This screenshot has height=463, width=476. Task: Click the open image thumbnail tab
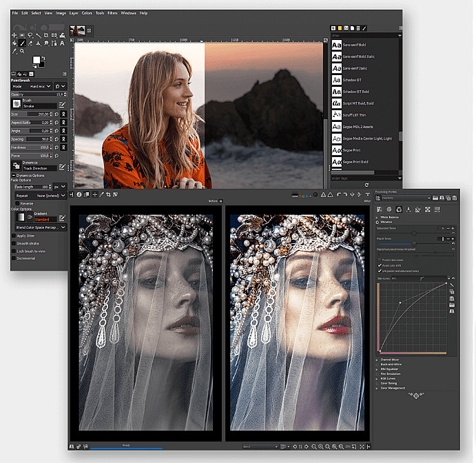(x=77, y=30)
